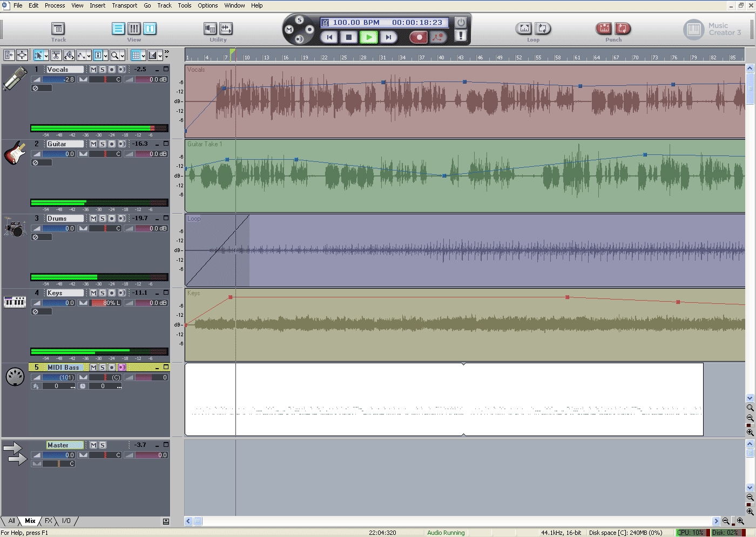Open the Inspector tool dropdown arrow
Image resolution: width=756 pixels, height=537 pixels.
click(106, 56)
